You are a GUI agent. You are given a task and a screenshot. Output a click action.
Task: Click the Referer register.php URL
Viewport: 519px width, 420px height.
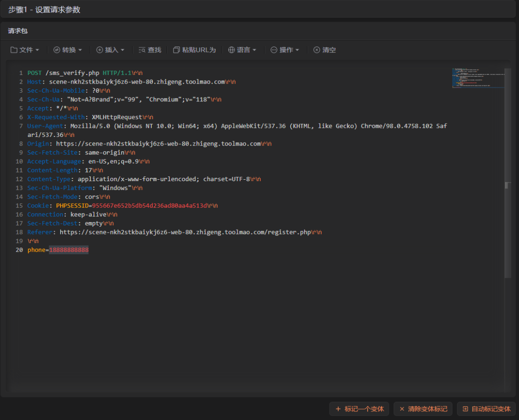(185, 232)
